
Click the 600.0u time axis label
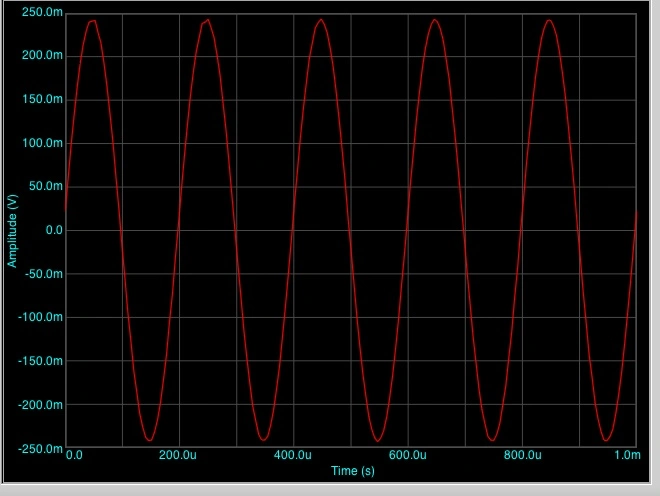click(x=407, y=455)
